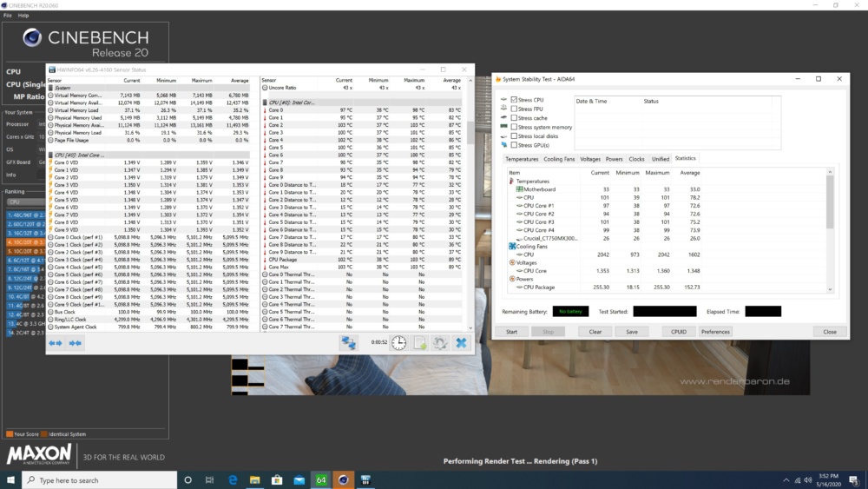This screenshot has width=868, height=489.
Task: Open HWiNFO sensor settings gear icon
Action: 440,343
